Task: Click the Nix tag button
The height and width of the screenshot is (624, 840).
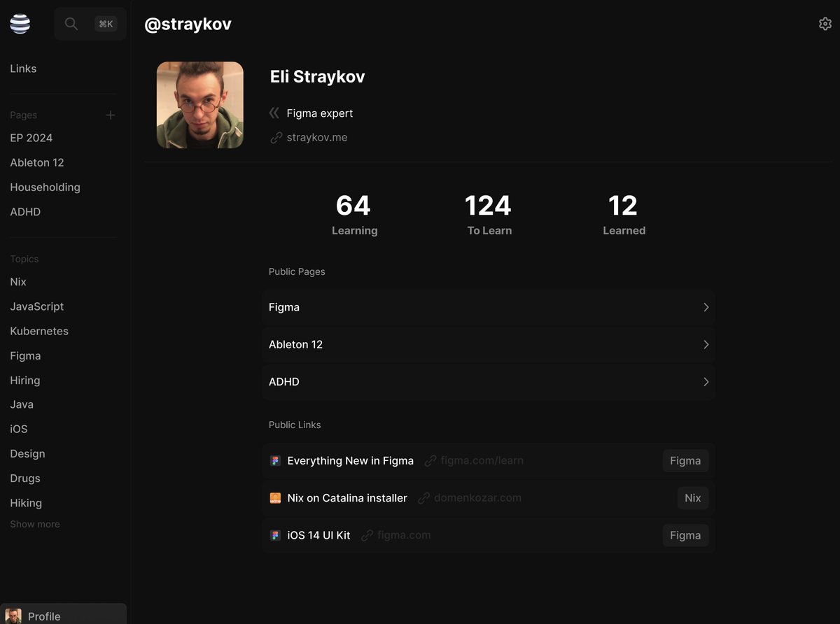Action: pyautogui.click(x=693, y=498)
